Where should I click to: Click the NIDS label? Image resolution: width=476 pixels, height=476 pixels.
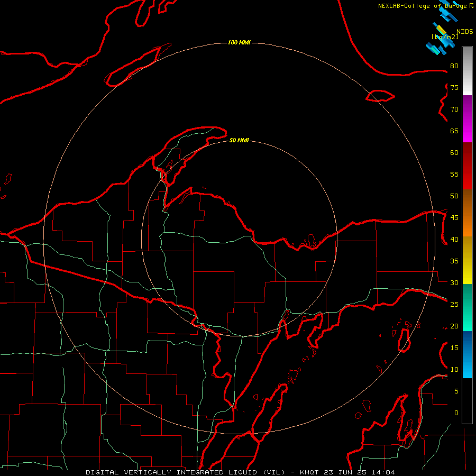click(464, 32)
